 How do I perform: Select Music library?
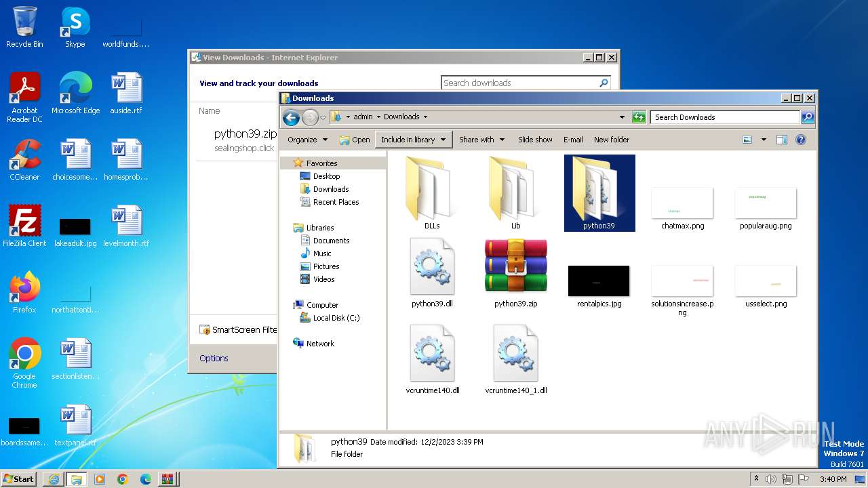[x=322, y=253]
